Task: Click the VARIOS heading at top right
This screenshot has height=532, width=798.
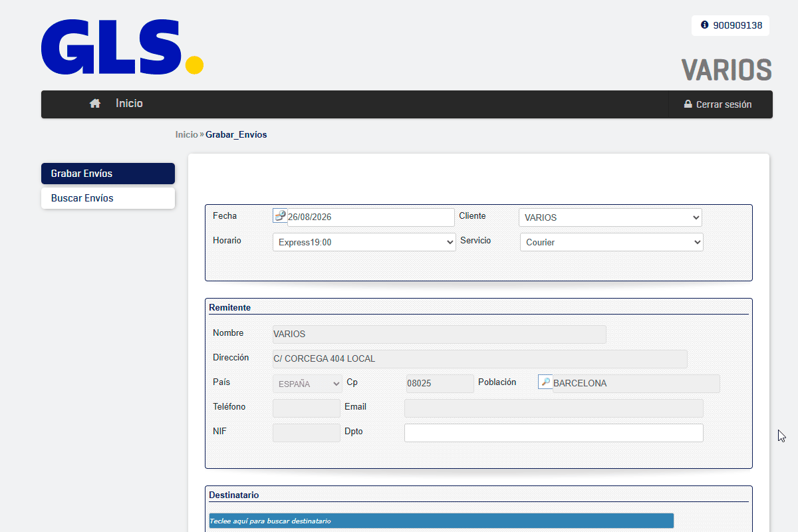Action: pyautogui.click(x=726, y=70)
